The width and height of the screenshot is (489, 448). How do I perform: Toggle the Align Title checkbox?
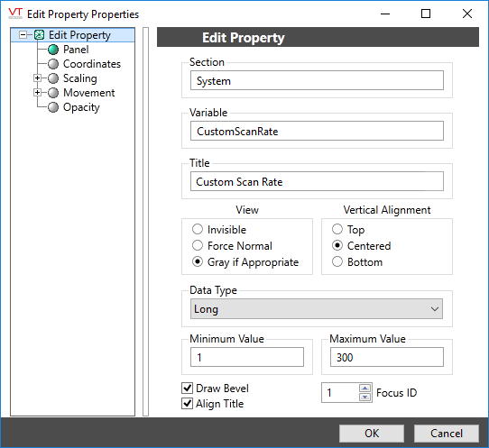point(187,404)
